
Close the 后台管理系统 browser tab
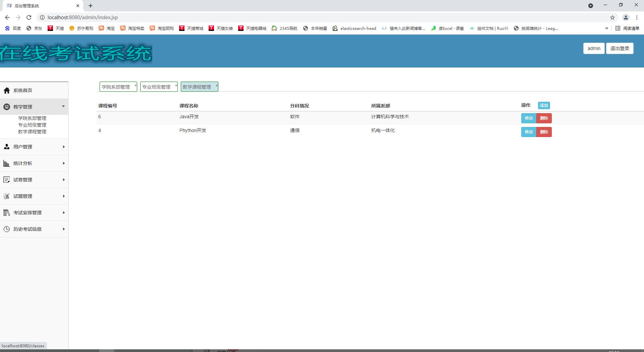point(78,6)
